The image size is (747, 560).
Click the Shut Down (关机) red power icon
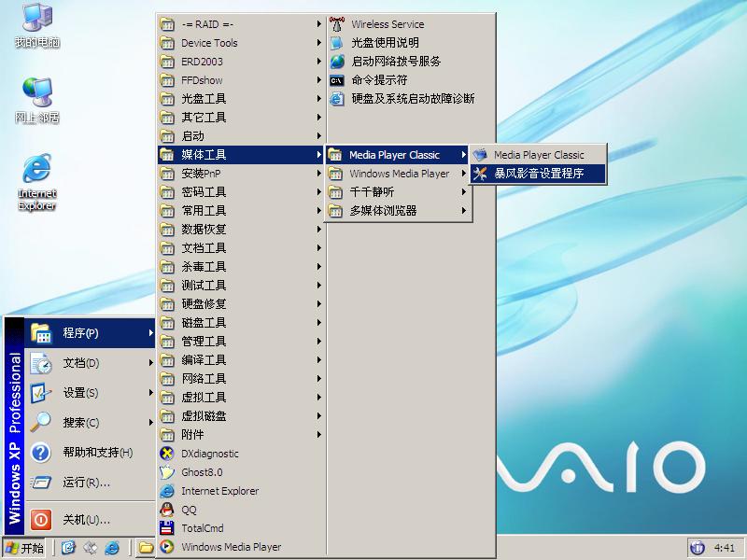coord(41,520)
